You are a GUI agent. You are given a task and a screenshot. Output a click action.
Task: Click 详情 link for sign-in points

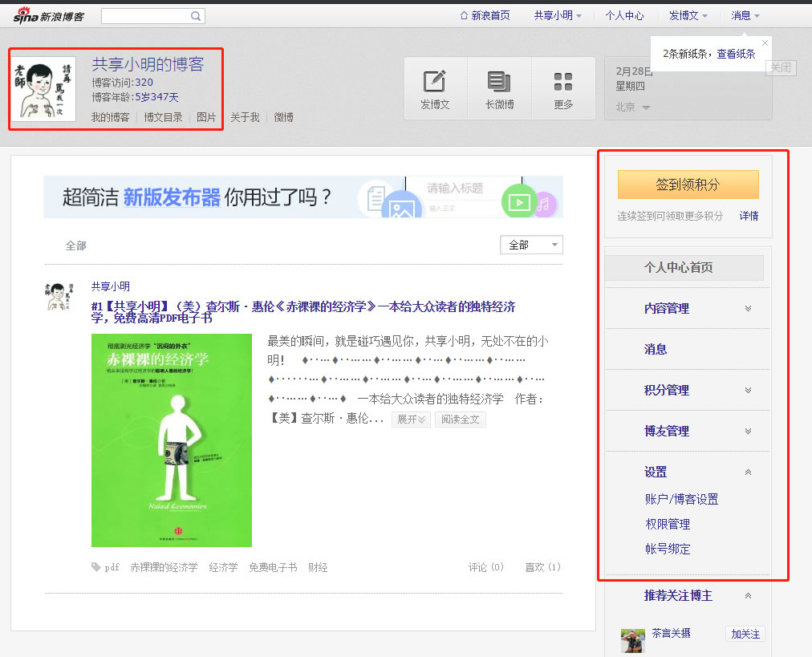tap(749, 216)
